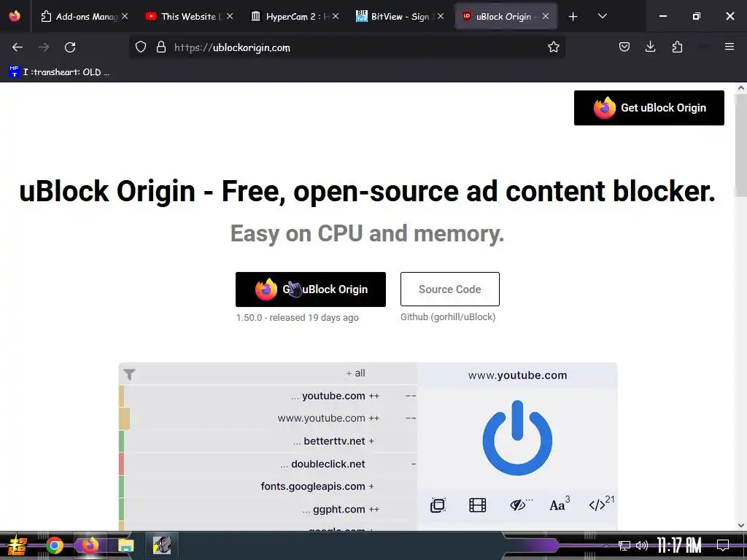This screenshot has height=560, width=747.
Task: Click center Get uBlock Origin button
Action: coord(311,289)
